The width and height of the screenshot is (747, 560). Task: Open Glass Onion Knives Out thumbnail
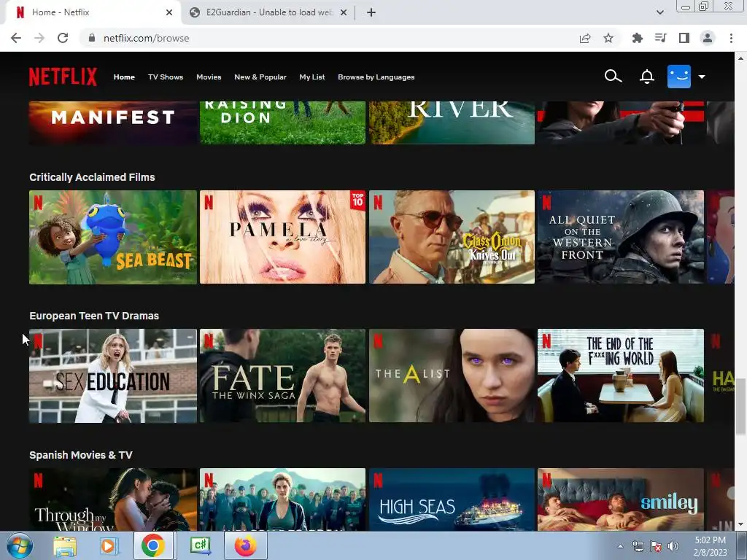[452, 237]
